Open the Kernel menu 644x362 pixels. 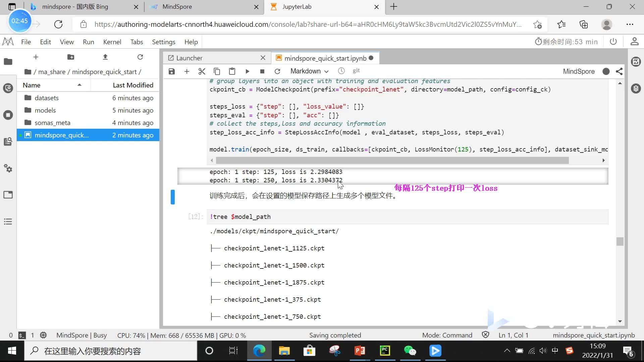click(112, 42)
